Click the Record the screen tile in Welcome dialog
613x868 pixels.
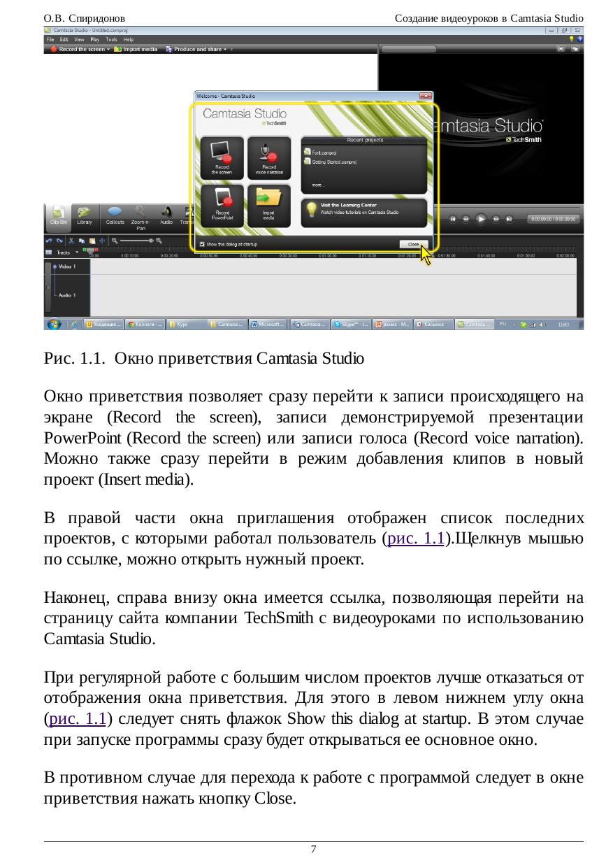(221, 158)
